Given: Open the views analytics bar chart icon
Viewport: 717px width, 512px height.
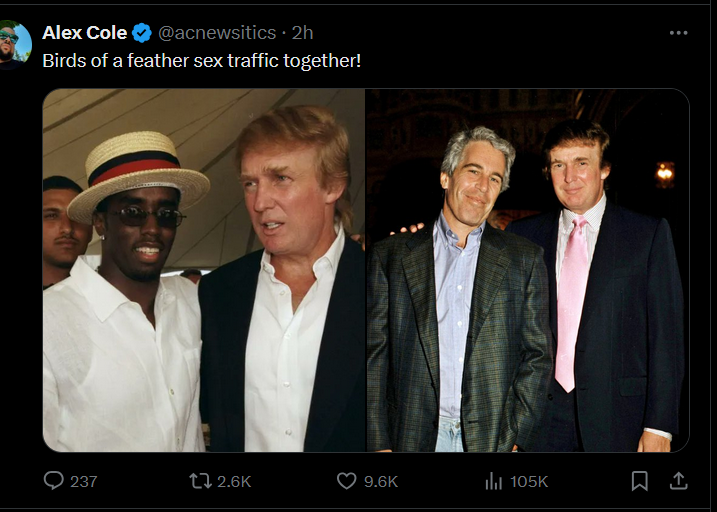Looking at the screenshot, I should tap(493, 481).
